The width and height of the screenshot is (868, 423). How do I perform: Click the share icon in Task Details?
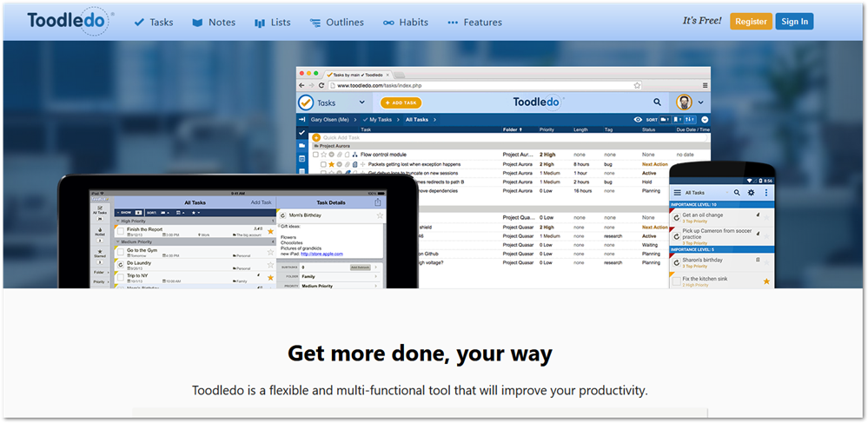pyautogui.click(x=378, y=202)
